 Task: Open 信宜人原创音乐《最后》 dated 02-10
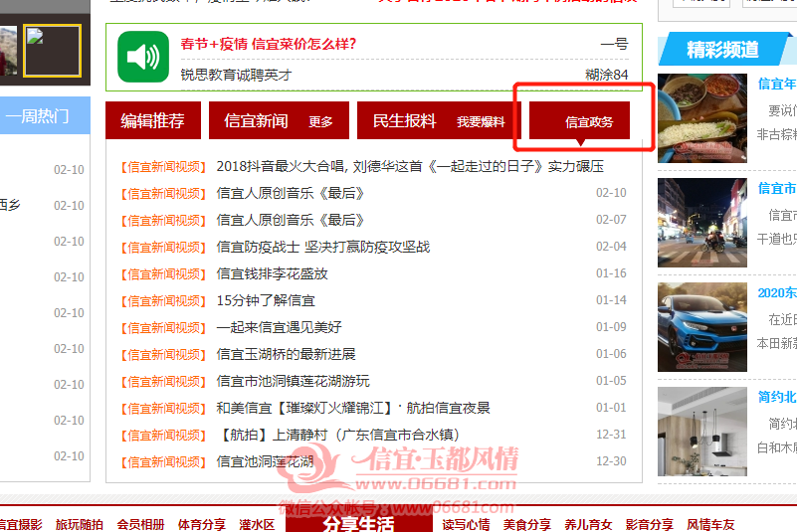[x=291, y=194]
